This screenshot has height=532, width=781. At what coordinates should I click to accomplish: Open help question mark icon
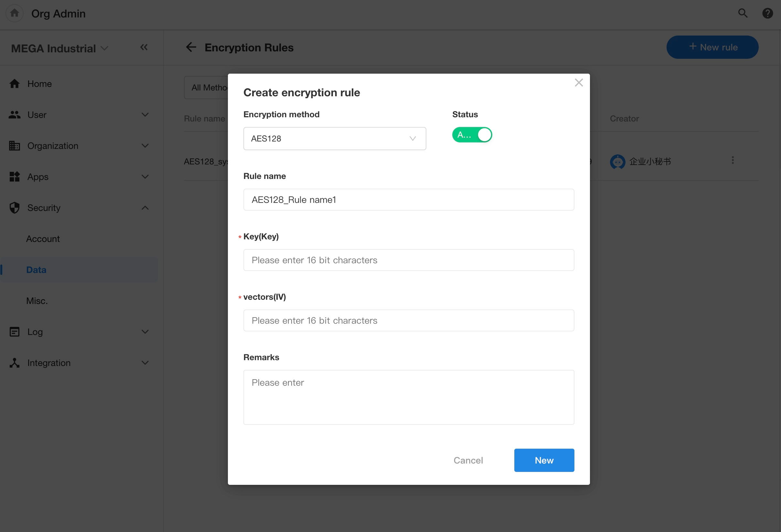[x=767, y=13]
